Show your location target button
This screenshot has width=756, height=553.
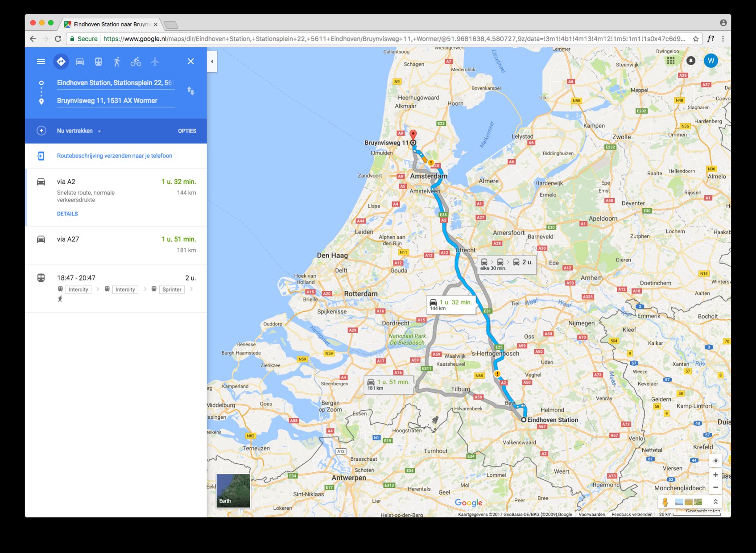click(x=715, y=461)
